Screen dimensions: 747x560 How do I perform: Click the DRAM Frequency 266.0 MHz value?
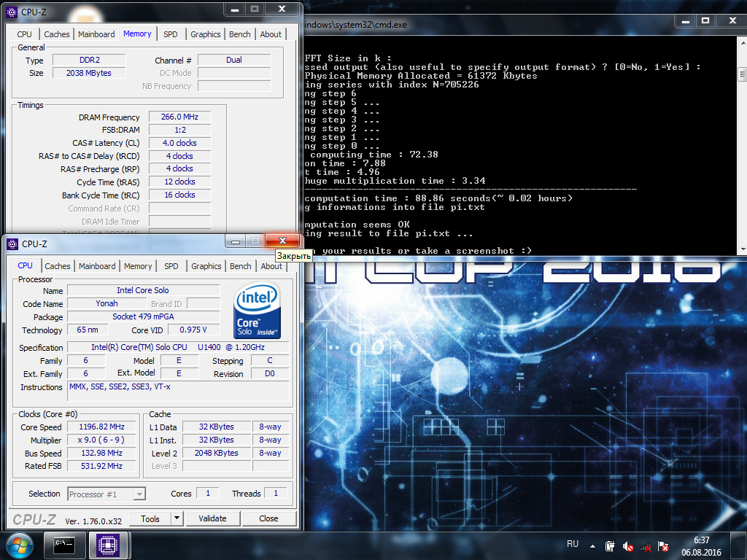(x=179, y=117)
